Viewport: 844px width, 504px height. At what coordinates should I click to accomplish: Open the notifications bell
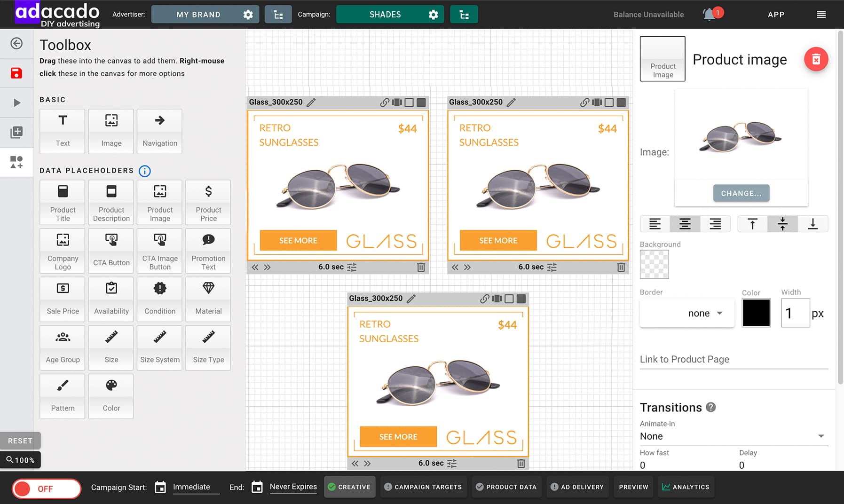tap(709, 15)
